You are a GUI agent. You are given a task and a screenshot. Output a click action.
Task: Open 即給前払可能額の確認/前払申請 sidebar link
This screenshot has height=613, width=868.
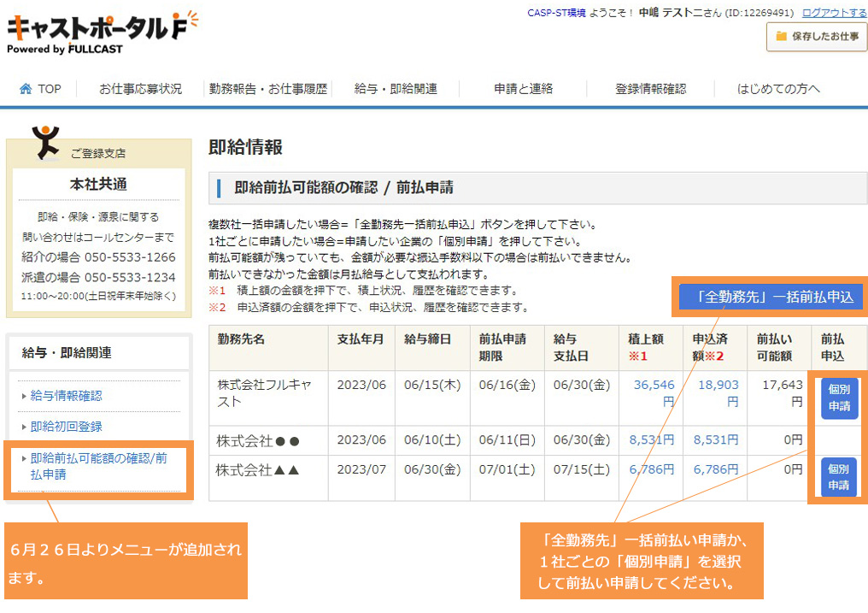point(98,466)
